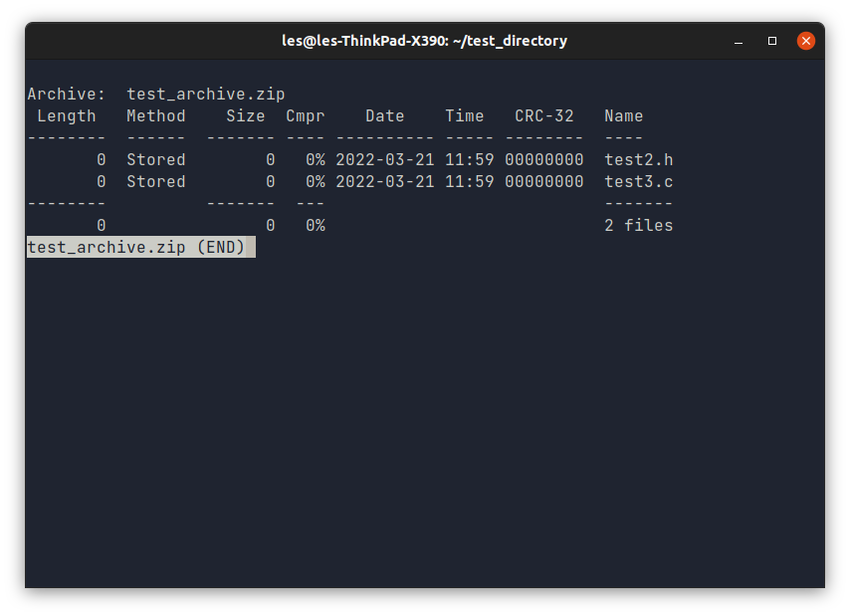Click the Time column header

click(x=464, y=115)
